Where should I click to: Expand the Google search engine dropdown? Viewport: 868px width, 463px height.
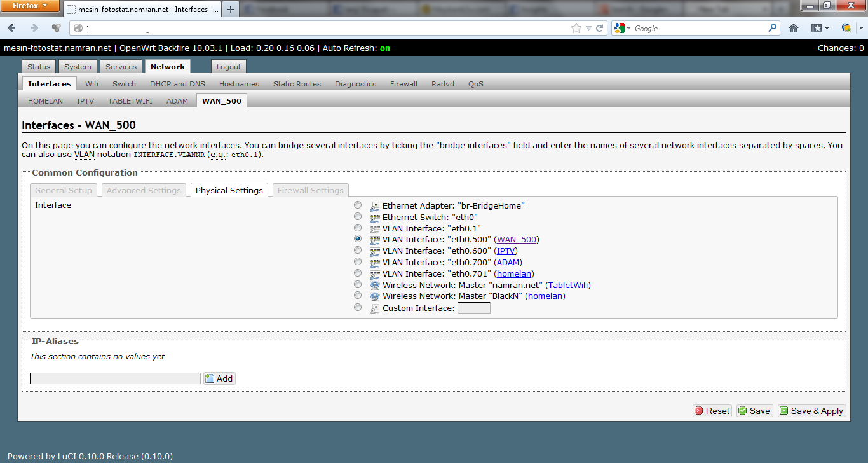pyautogui.click(x=622, y=28)
